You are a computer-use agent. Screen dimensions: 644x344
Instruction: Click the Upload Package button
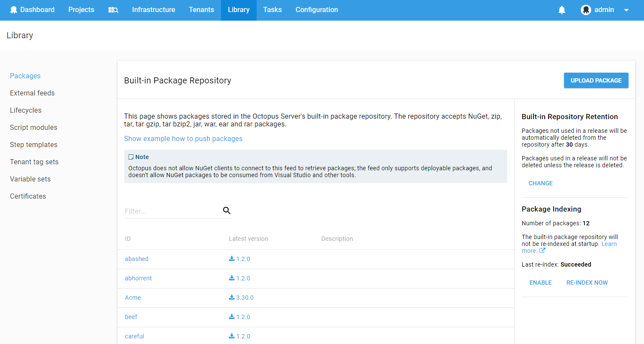pos(596,80)
